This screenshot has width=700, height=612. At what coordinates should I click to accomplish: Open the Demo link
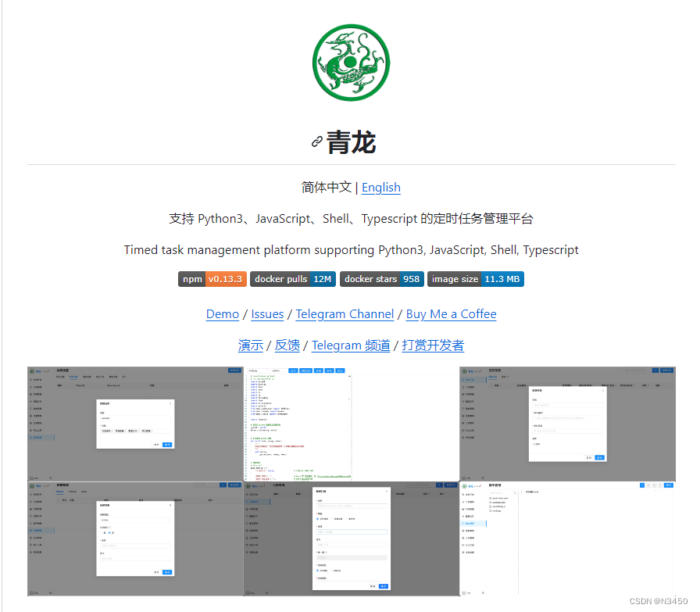(x=223, y=314)
